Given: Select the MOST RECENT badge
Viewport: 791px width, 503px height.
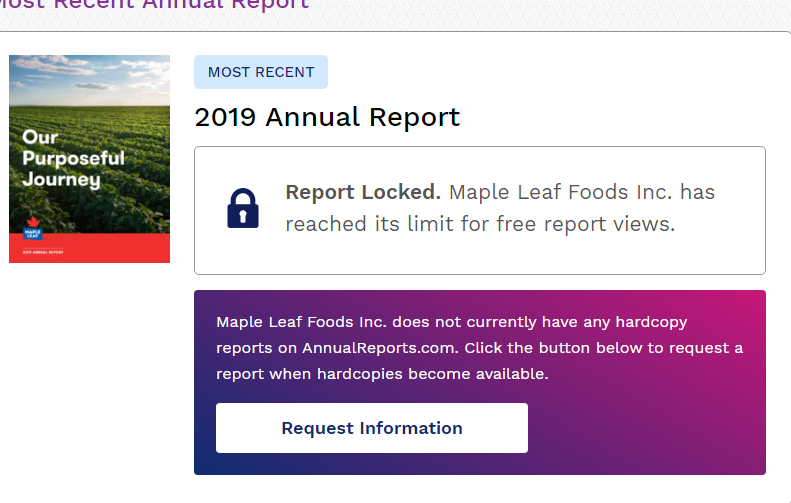Looking at the screenshot, I should (x=261, y=72).
